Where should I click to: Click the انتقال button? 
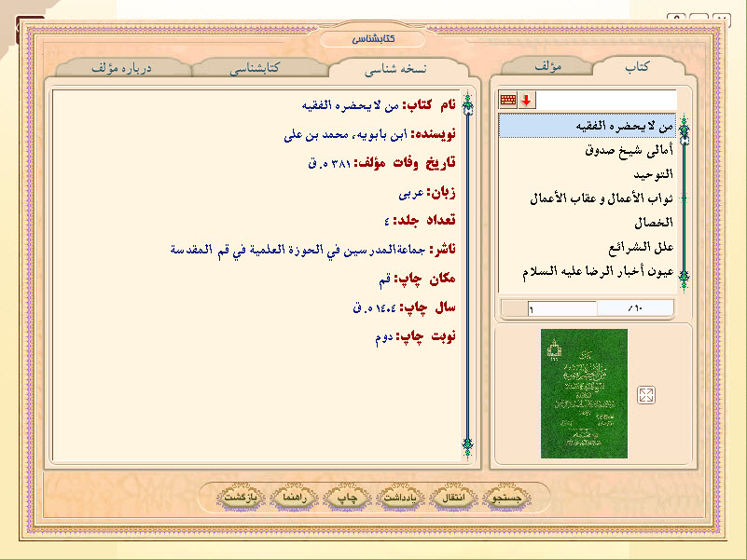click(x=453, y=499)
